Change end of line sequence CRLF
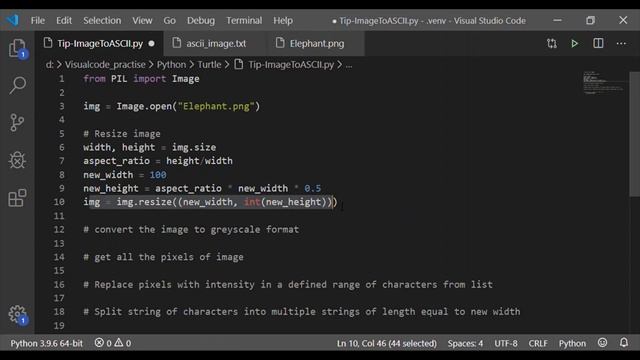The height and width of the screenshot is (360, 640). [538, 343]
